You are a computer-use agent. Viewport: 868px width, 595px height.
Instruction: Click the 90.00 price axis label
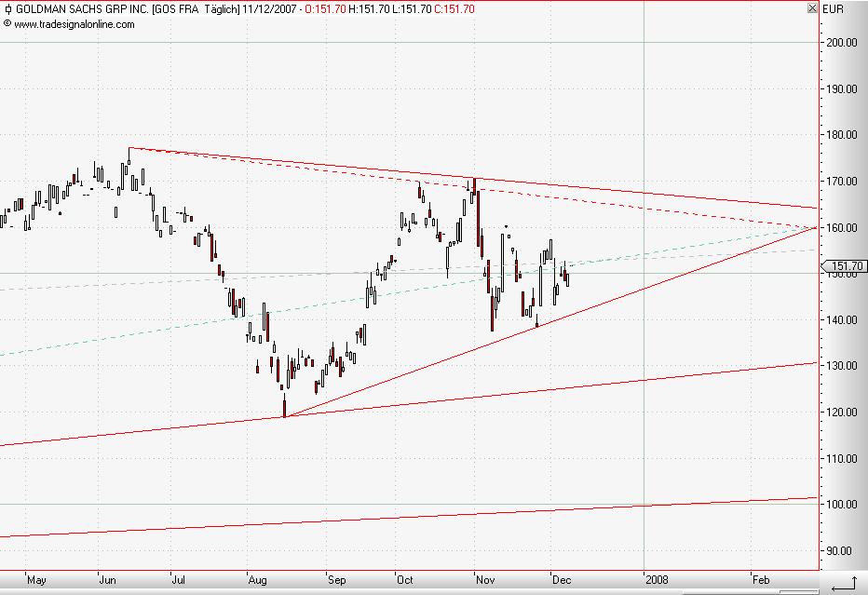click(x=839, y=550)
